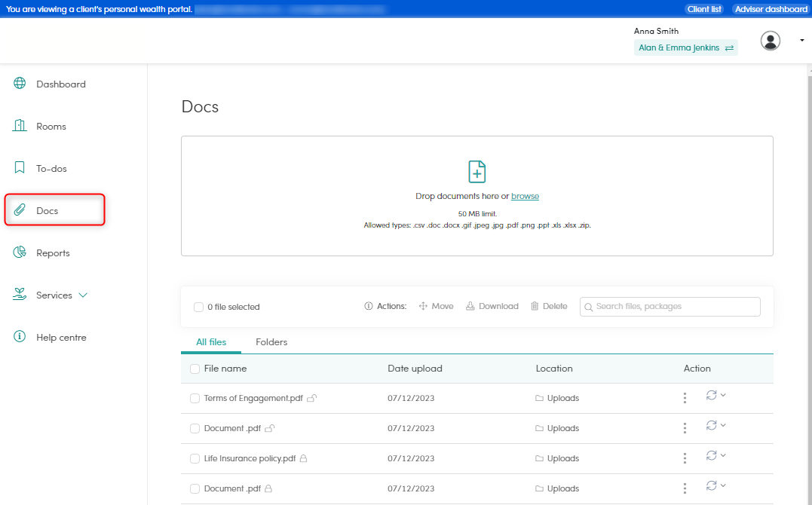Expand the Services chevron in the sidebar
This screenshot has width=812, height=505.
[83, 295]
